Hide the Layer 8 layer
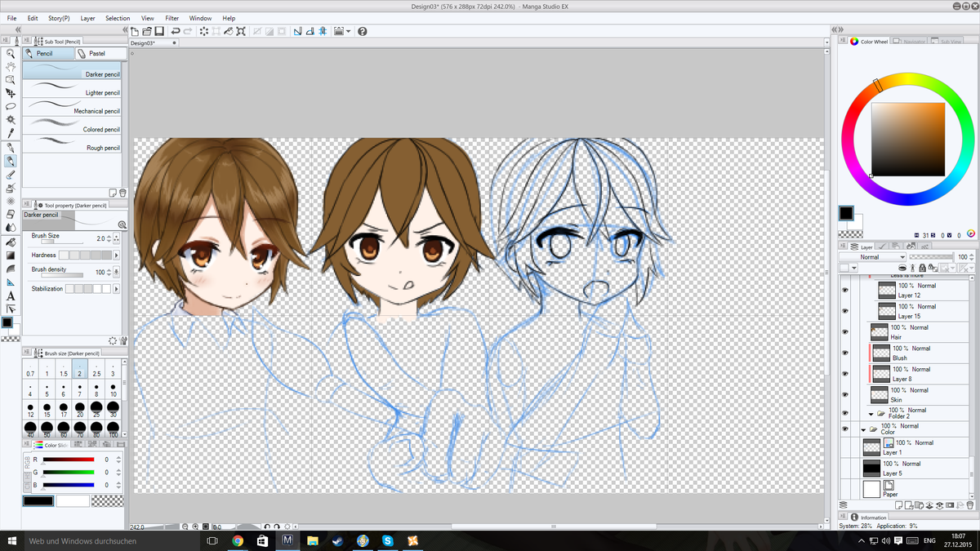Viewport: 980px width, 551px height. tap(845, 374)
